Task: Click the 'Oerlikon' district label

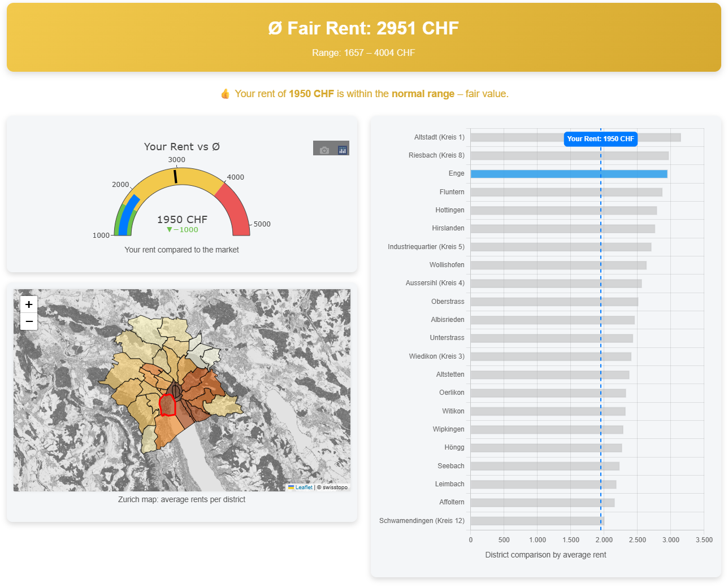Action: click(452, 393)
